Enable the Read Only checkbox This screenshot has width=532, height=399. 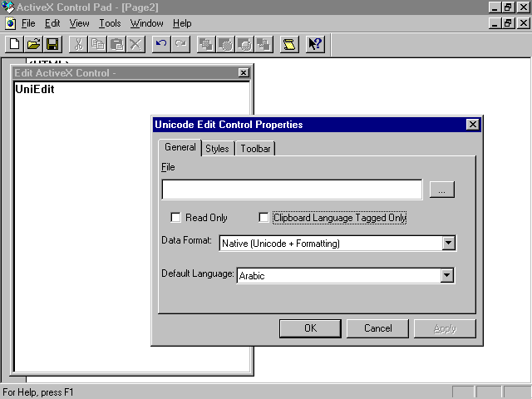click(x=175, y=218)
